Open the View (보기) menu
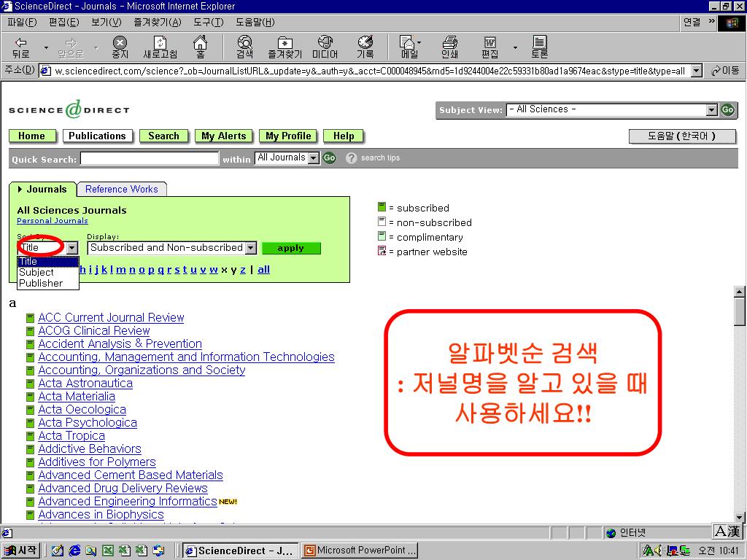Screen dimensions: 747x560 [107, 23]
